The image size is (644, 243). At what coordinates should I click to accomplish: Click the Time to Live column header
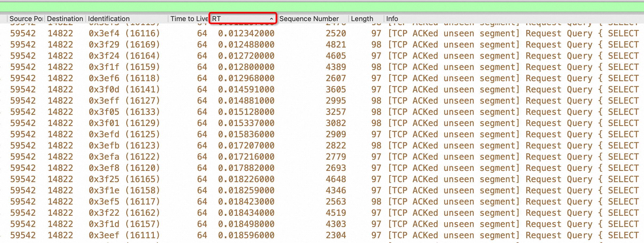pos(189,19)
